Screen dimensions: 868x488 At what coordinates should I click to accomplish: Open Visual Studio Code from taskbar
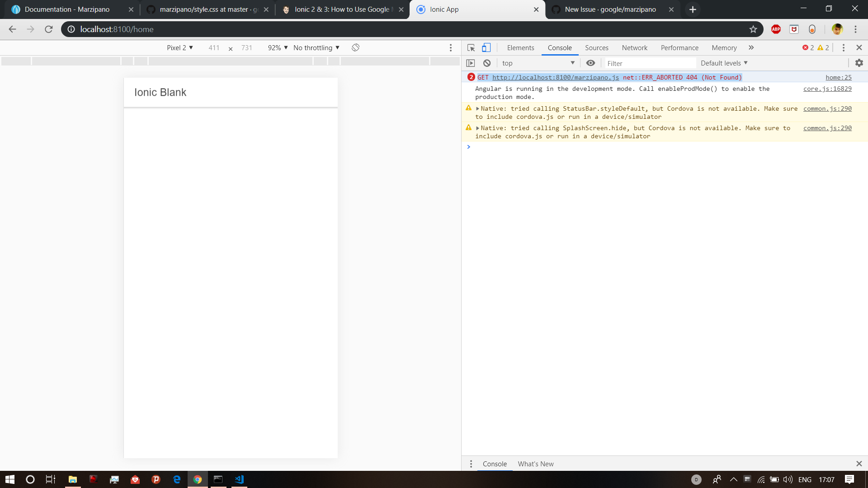pyautogui.click(x=239, y=479)
